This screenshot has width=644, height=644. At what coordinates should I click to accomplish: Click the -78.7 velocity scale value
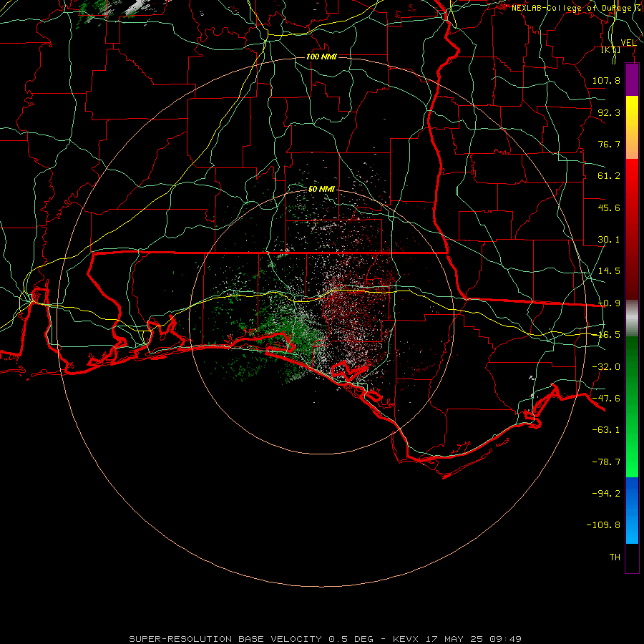(606, 462)
